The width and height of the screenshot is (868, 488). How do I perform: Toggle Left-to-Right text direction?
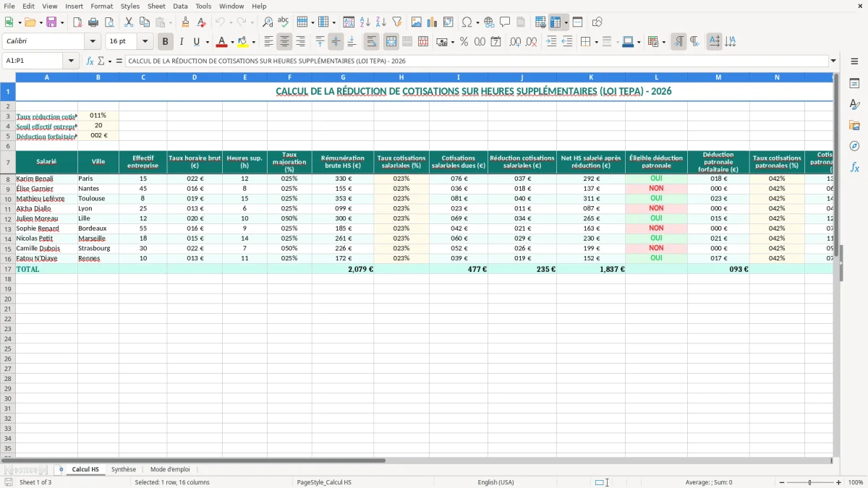(678, 42)
